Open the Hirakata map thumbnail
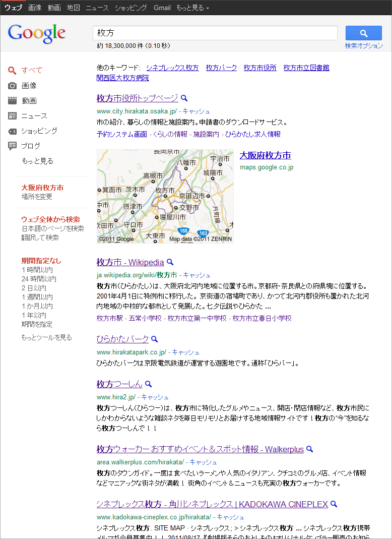The height and width of the screenshot is (539, 392). [x=165, y=196]
